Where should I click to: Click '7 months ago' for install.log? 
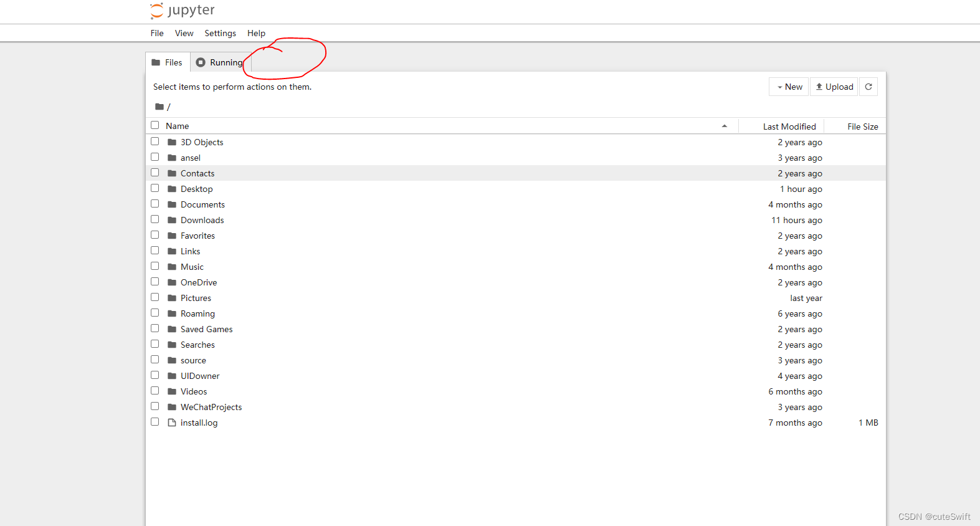pyautogui.click(x=796, y=423)
